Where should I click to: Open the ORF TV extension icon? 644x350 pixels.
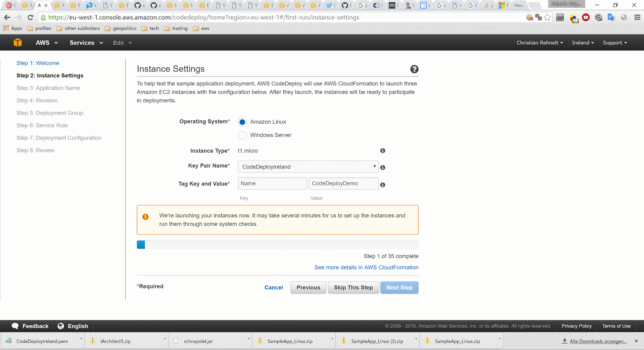point(560,17)
